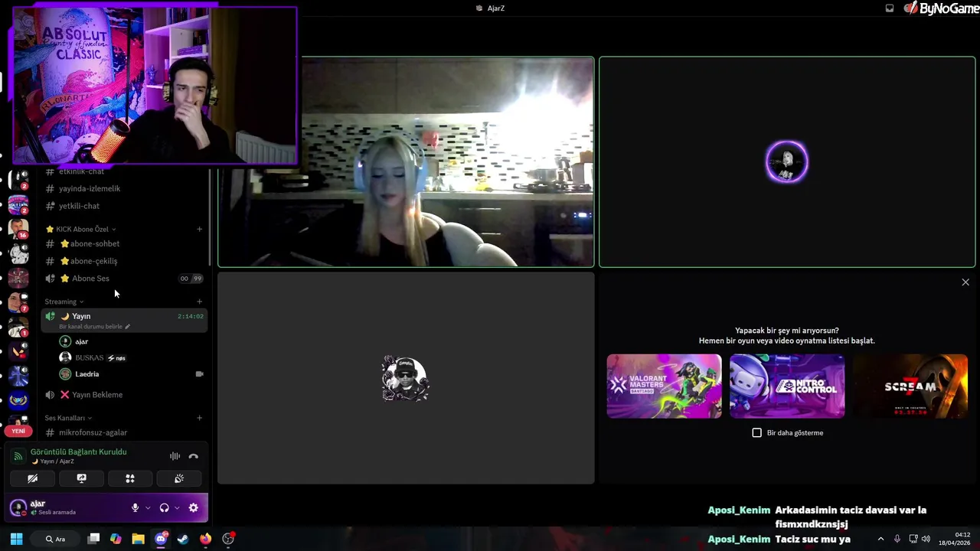
Task: Check 'Bir daha gösterme' checkbox
Action: 757,433
